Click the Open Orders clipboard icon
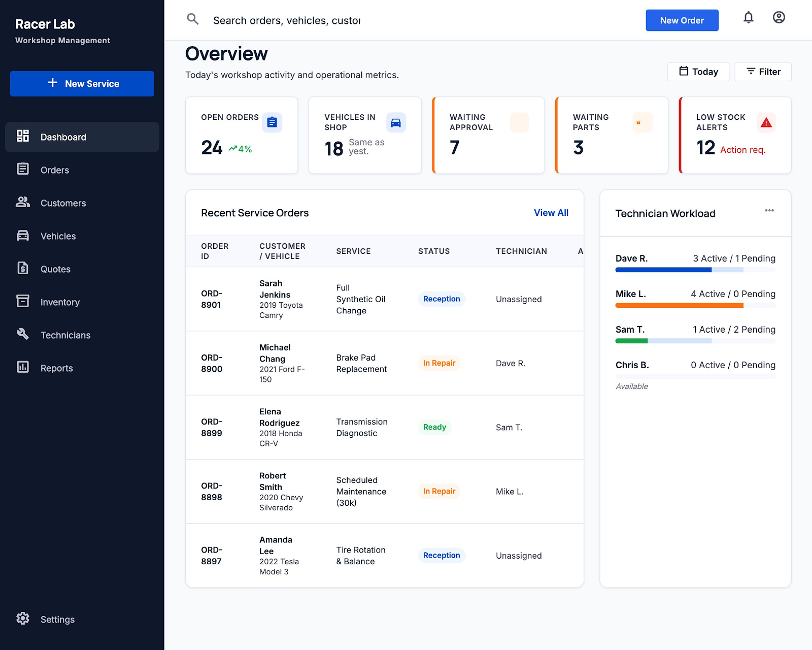The width and height of the screenshot is (812, 650). coord(272,122)
